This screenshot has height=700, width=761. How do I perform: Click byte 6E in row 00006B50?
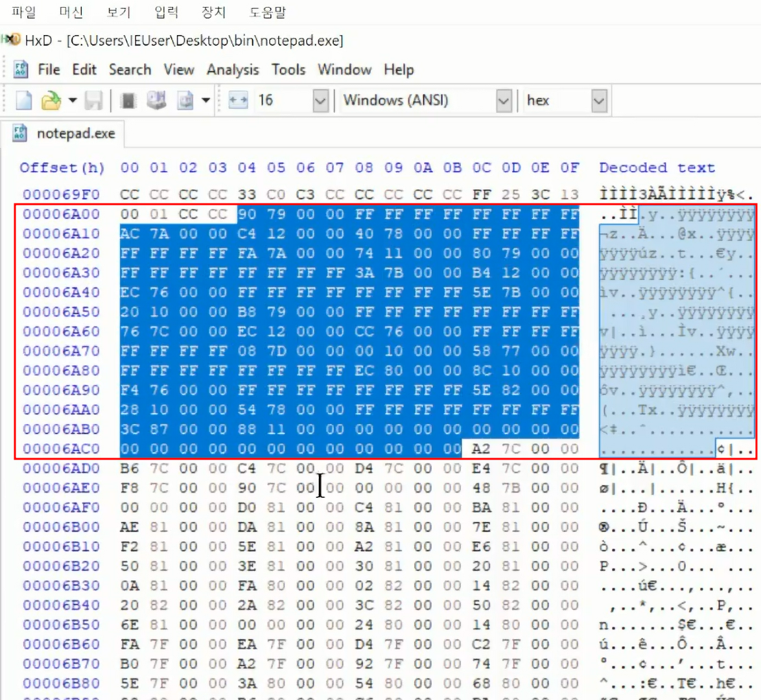[130, 625]
